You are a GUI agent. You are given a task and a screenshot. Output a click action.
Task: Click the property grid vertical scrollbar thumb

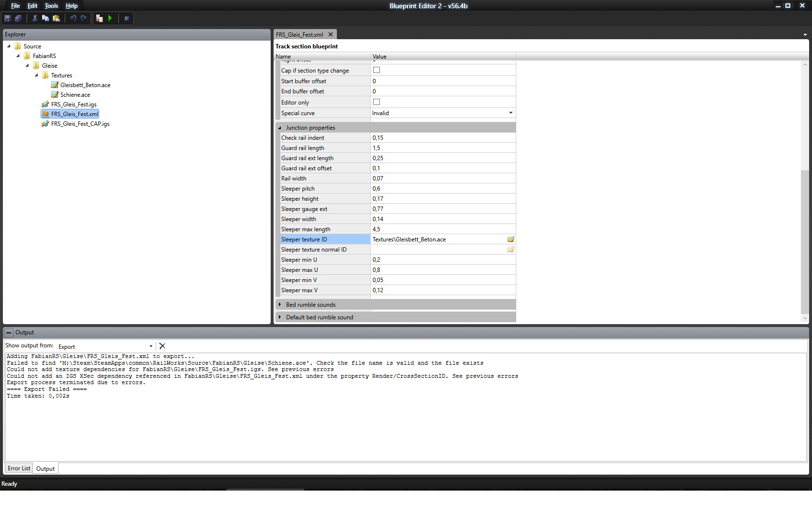[804, 242]
